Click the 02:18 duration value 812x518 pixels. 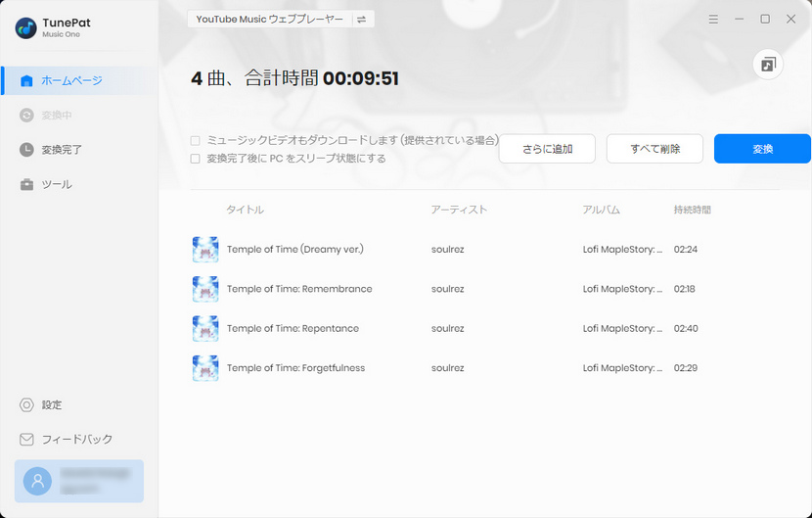[684, 289]
